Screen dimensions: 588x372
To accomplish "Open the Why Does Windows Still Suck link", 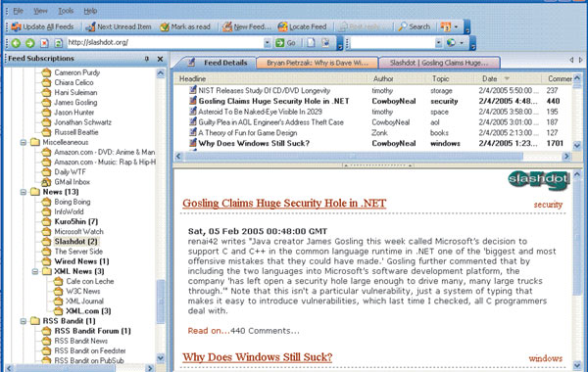I will (257, 357).
